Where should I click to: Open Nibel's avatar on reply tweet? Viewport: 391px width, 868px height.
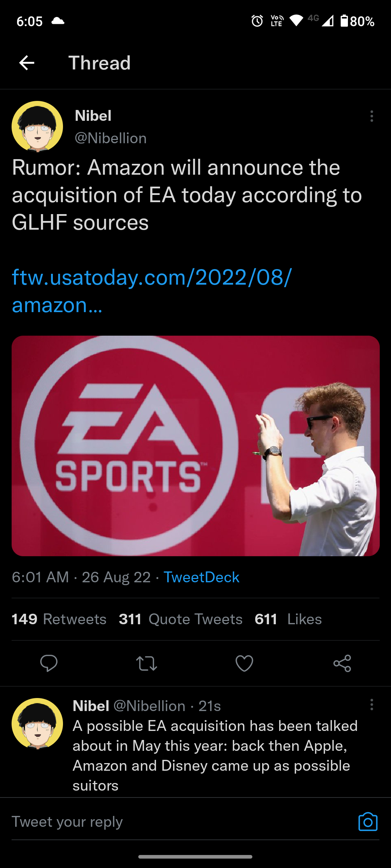(37, 723)
